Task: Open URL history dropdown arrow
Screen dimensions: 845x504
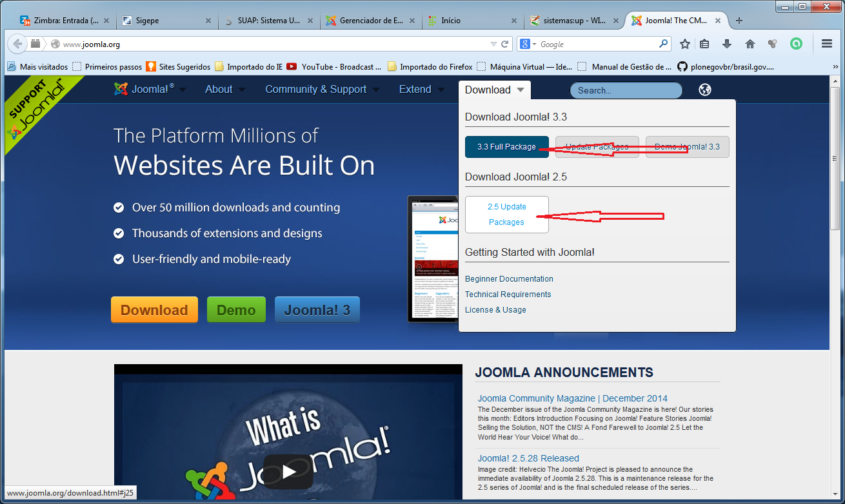Action: (x=493, y=44)
